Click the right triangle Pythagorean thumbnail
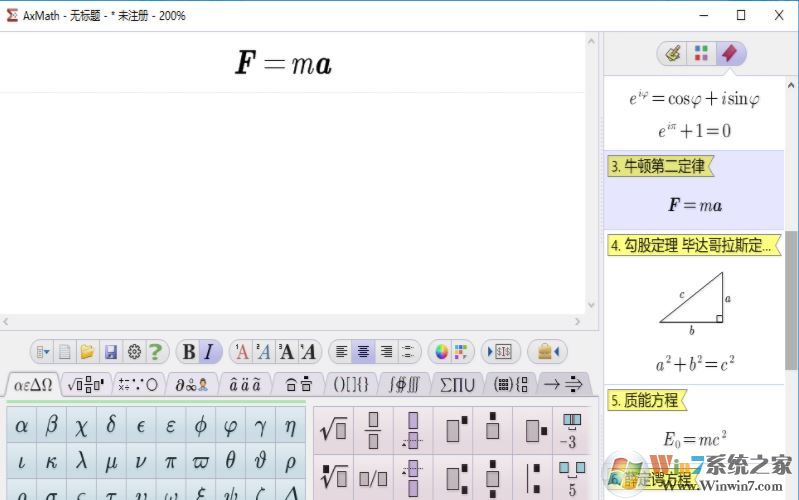Image resolution: width=799 pixels, height=500 pixels. [695, 303]
